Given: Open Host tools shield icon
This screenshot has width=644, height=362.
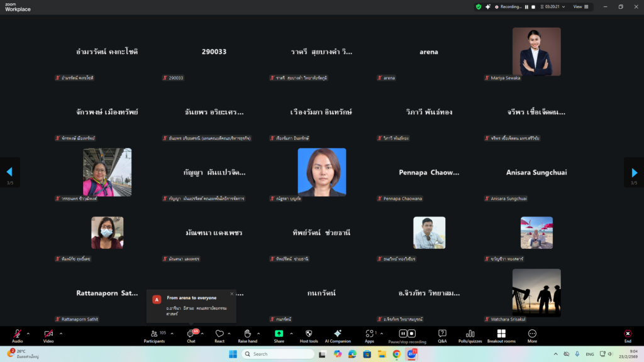Looking at the screenshot, I should pyautogui.click(x=308, y=336).
